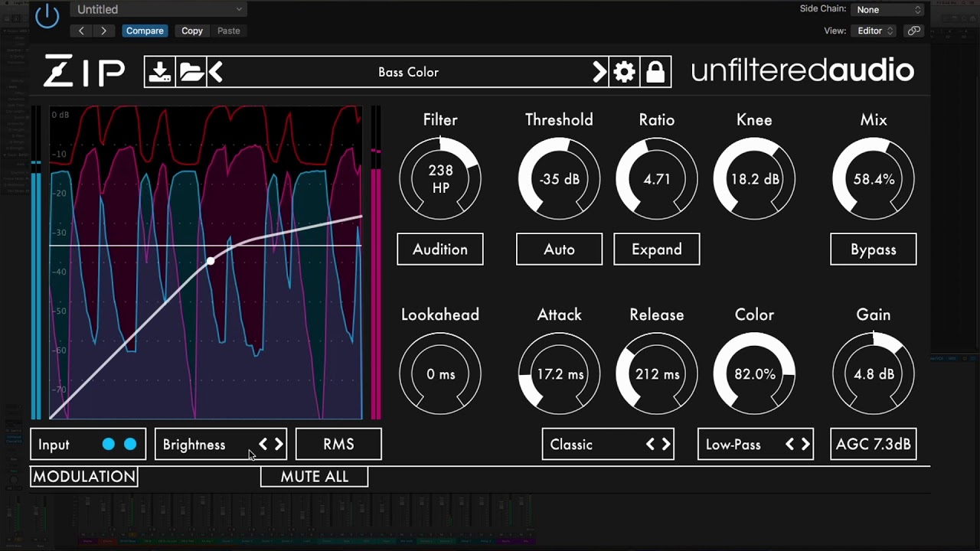Select next preset arrow before gear

(x=599, y=72)
